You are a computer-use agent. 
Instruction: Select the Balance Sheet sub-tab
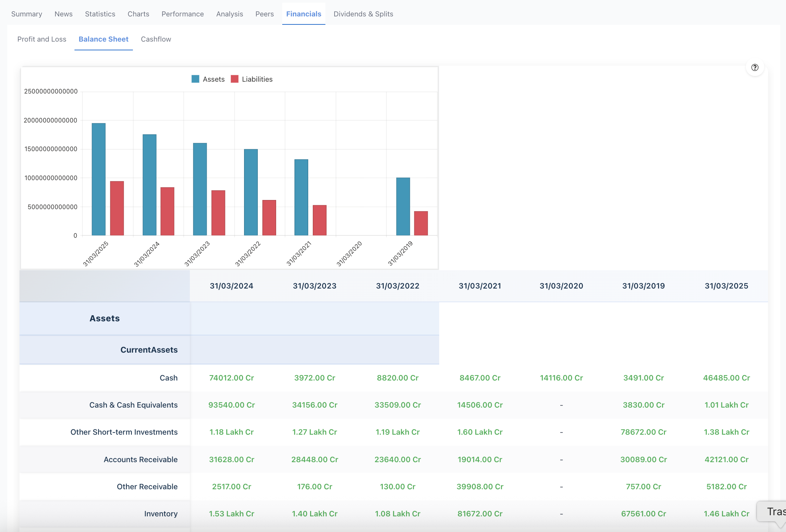coord(104,39)
